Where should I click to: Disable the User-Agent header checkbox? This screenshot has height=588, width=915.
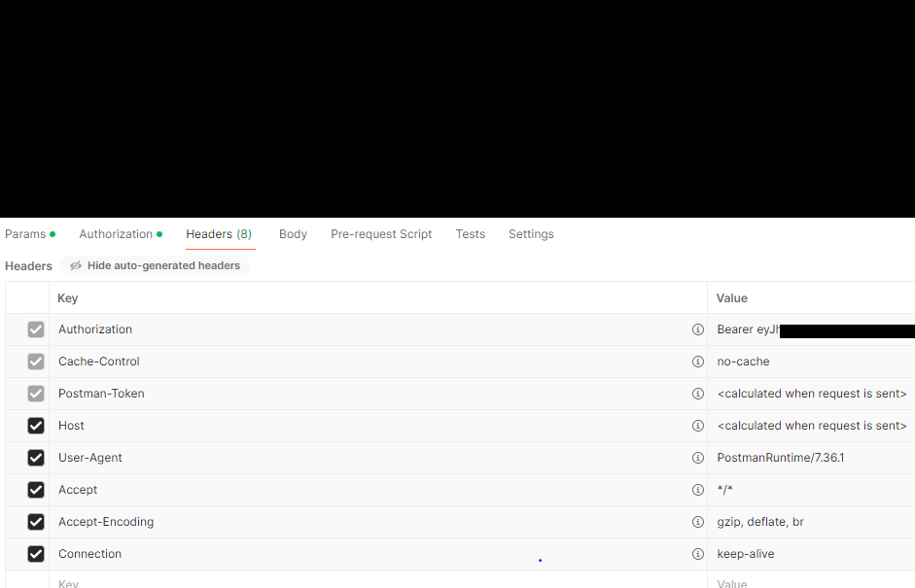(36, 458)
